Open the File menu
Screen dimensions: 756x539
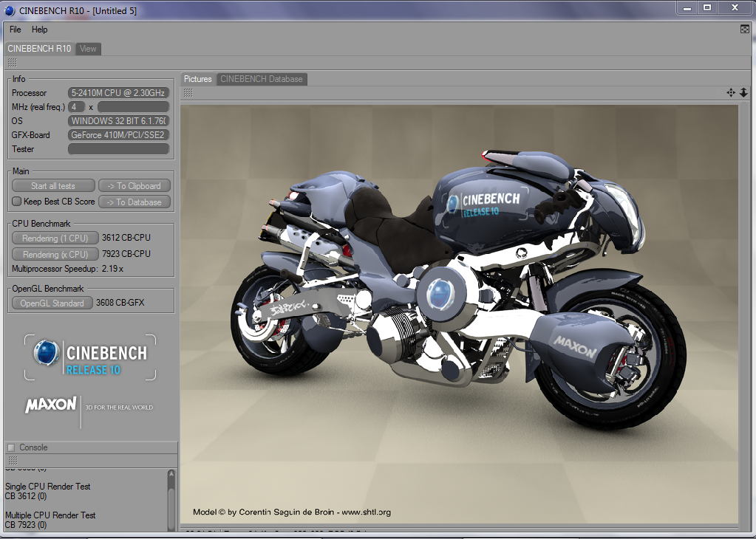pyautogui.click(x=16, y=30)
